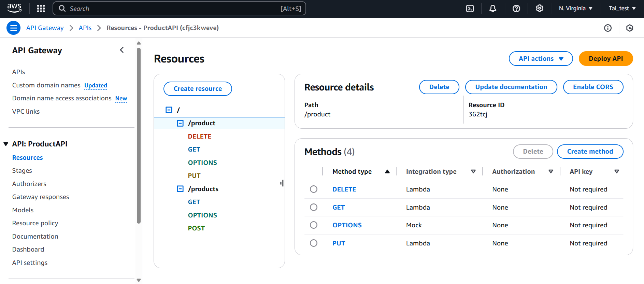
Task: Click the top search input field
Action: (x=179, y=9)
